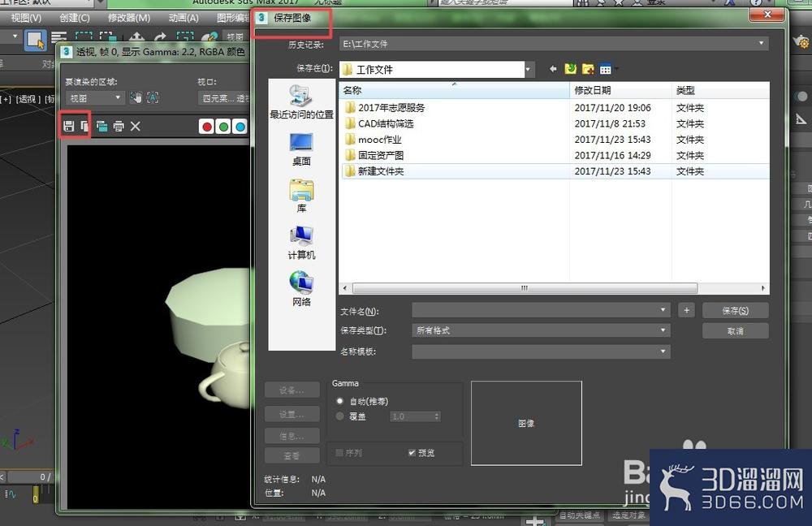Viewport: 812px width, 526px height.
Task: Open the view menu grid icon
Action: pos(607,69)
